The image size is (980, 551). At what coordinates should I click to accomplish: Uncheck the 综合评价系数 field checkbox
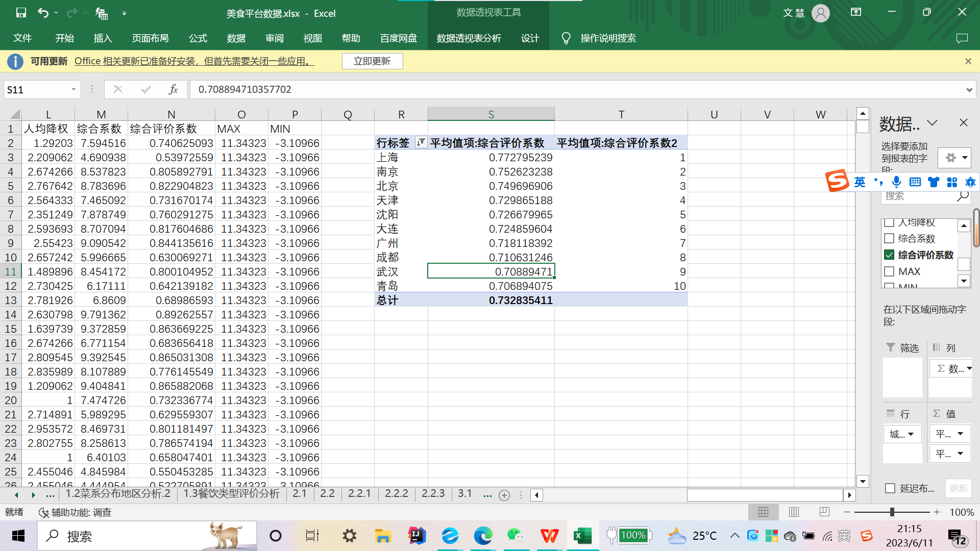(x=889, y=255)
